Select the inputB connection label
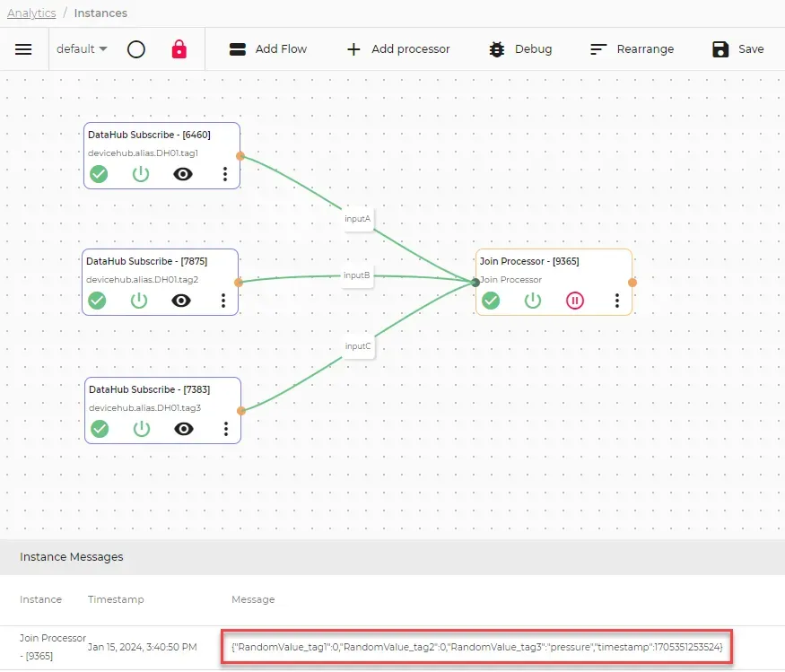 pyautogui.click(x=356, y=275)
